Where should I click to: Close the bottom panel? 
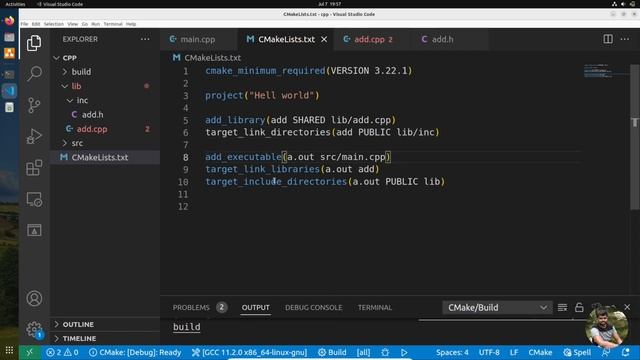pyautogui.click(x=627, y=307)
